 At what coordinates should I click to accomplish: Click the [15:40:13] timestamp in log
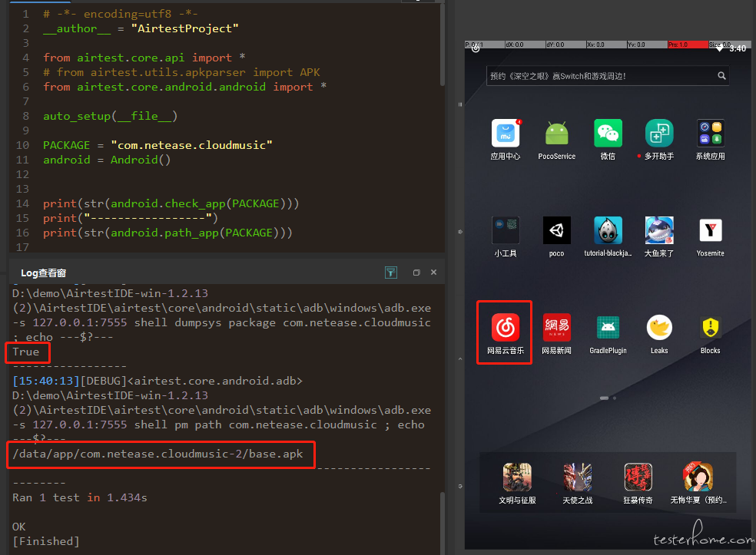[x=46, y=381]
